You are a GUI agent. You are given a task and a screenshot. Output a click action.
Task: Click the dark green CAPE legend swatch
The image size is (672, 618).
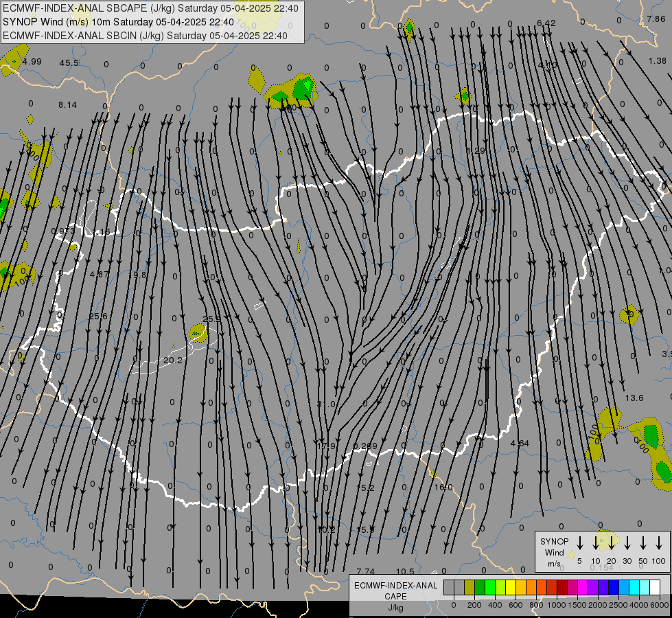[x=480, y=587]
